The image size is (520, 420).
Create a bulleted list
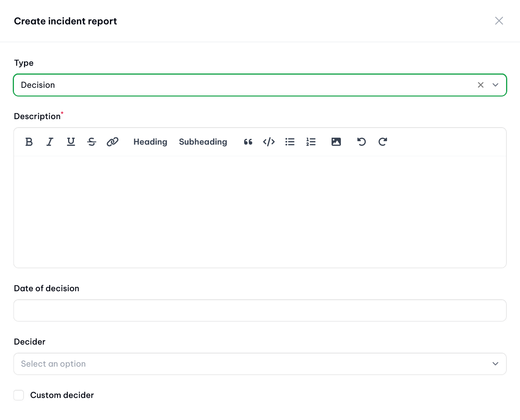pos(290,142)
